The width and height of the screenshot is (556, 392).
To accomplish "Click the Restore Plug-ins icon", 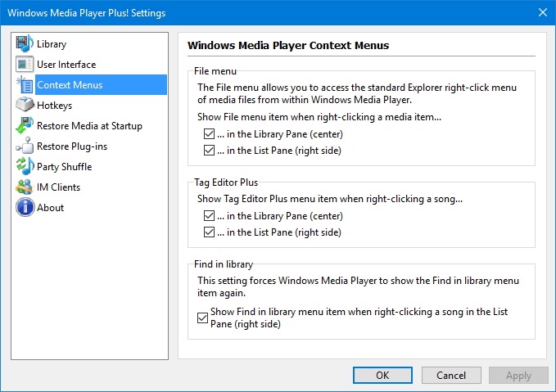I will [x=25, y=146].
